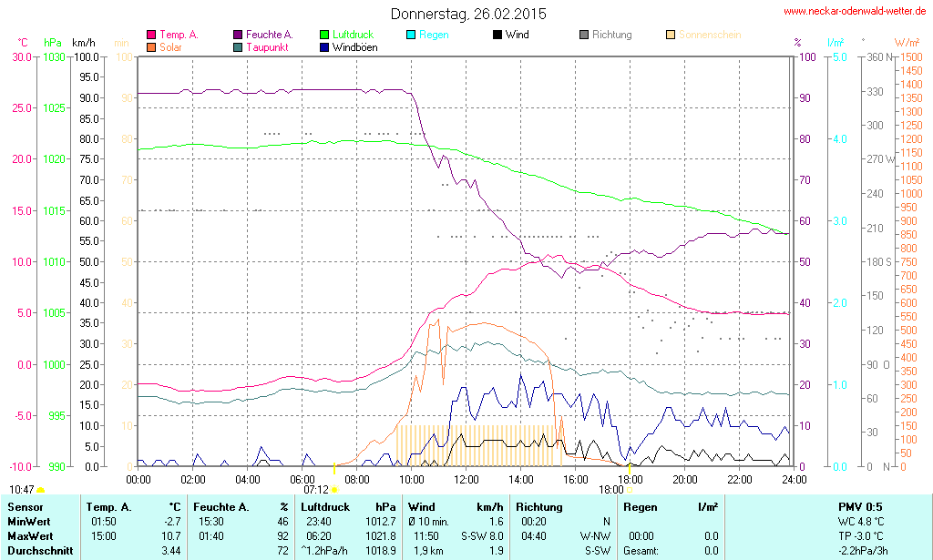The height and width of the screenshot is (560, 933).
Task: Click the black Wind legend square
Action: click(497, 36)
